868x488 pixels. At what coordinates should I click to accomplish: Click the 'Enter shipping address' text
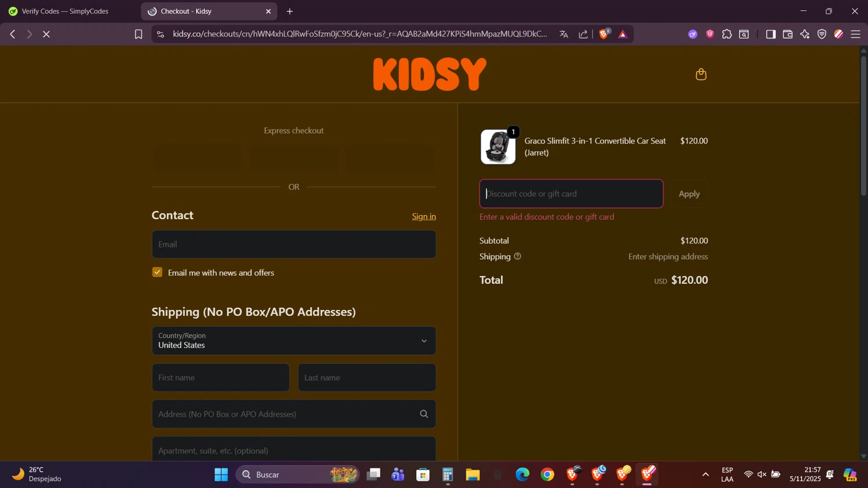click(x=668, y=256)
